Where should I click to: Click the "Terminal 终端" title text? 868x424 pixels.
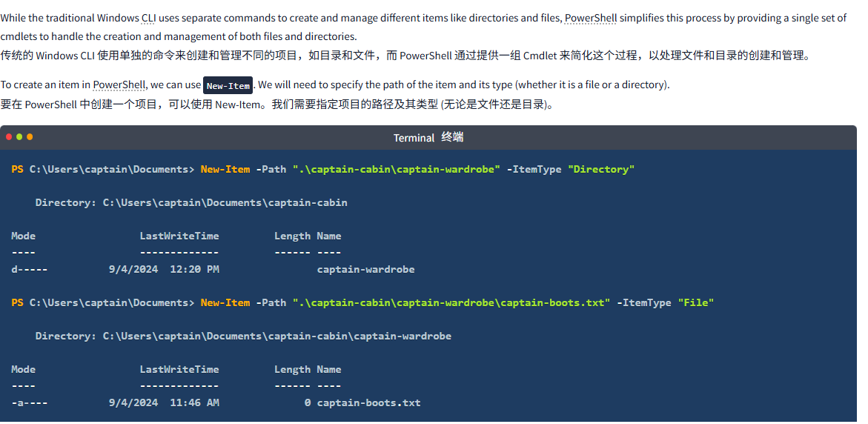(x=428, y=137)
